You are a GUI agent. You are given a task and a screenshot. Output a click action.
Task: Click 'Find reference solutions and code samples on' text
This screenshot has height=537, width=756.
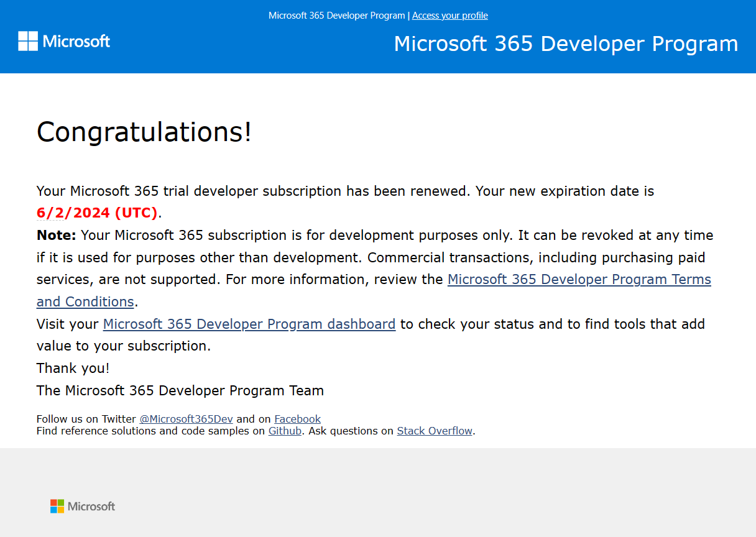pos(151,431)
